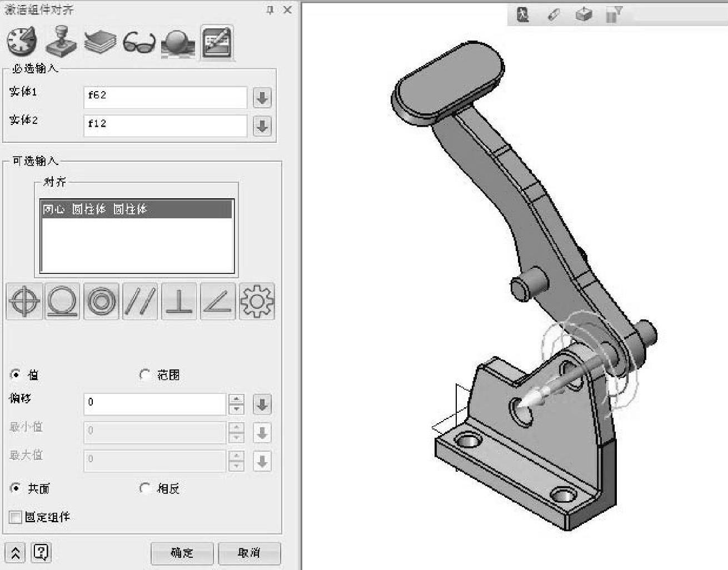728x570 pixels.
Task: Select the 共面 radio button
Action: tap(16, 488)
